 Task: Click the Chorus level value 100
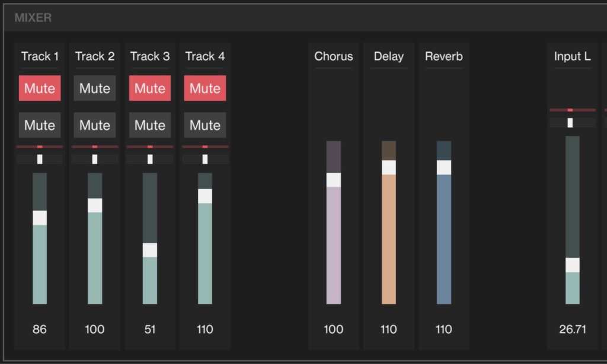tap(333, 330)
